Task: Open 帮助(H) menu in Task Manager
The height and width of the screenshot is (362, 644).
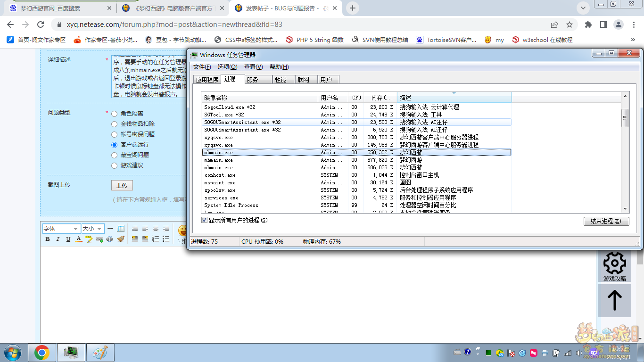Action: (x=279, y=67)
